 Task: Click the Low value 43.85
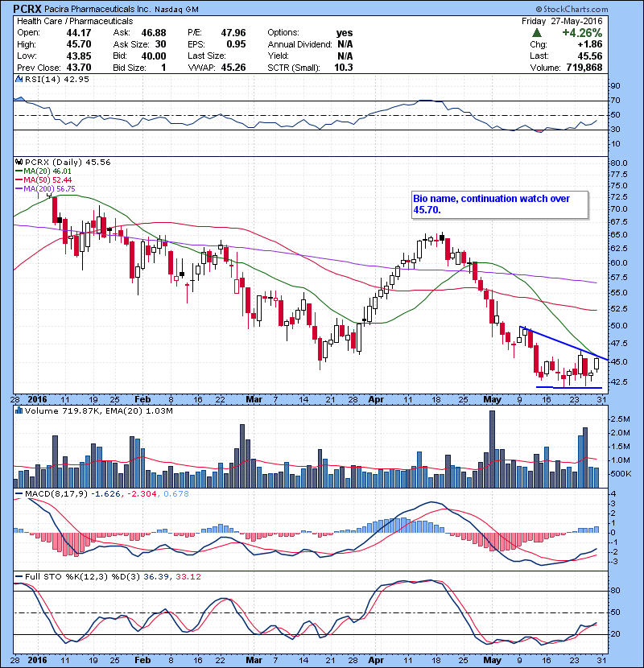tap(79, 56)
